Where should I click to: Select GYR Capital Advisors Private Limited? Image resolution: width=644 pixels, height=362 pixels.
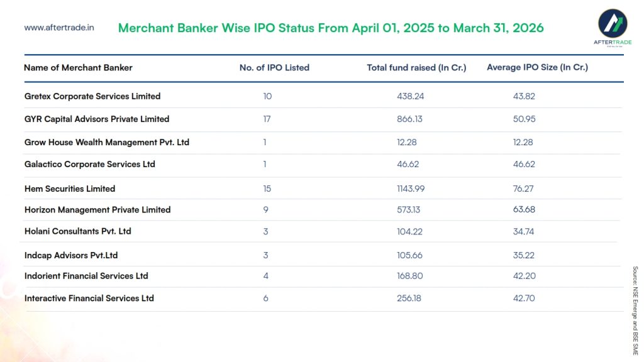(x=97, y=119)
